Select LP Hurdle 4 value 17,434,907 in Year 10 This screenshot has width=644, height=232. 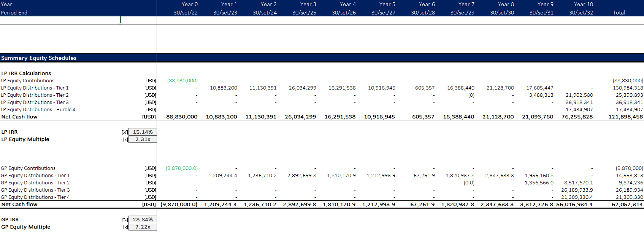tap(579, 109)
